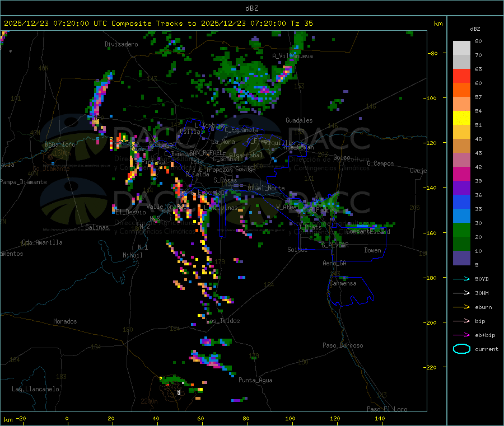This screenshot has height=426, width=504.
Task: Click the cyan 50YD arrow icon
Action: [461, 279]
